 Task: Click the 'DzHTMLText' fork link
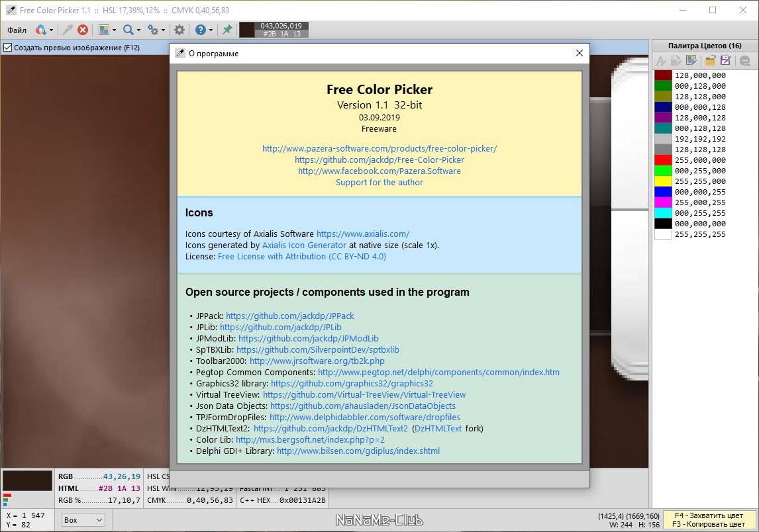pos(438,429)
